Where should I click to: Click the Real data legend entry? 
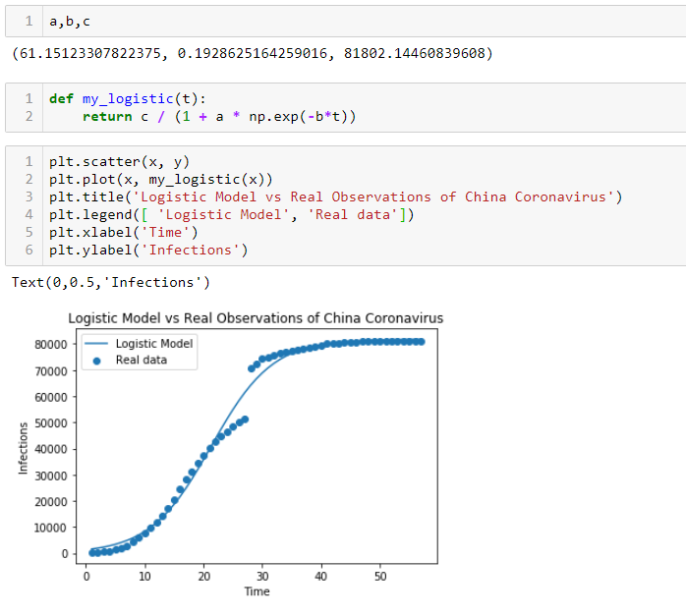coord(130,361)
